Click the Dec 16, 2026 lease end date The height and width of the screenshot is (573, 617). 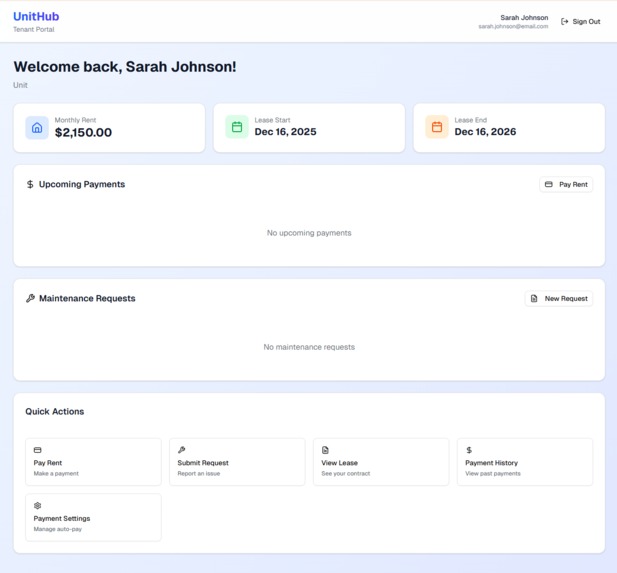tap(485, 131)
